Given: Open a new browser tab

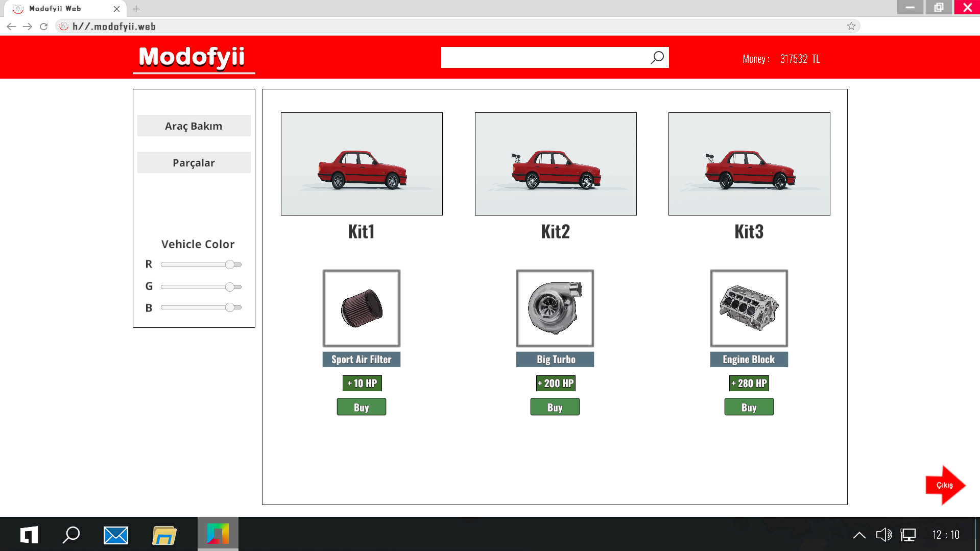Looking at the screenshot, I should click(x=136, y=9).
